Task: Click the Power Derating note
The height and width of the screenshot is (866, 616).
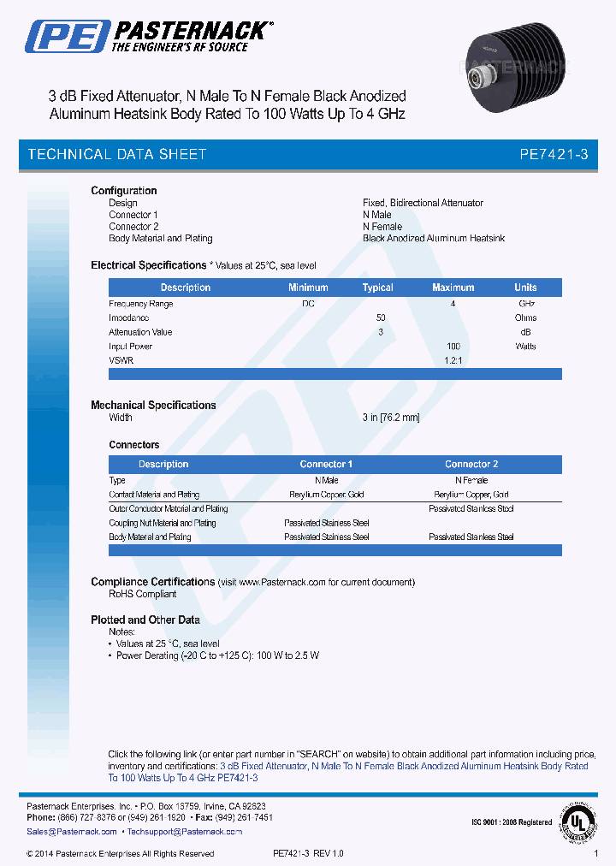Action: coord(217,655)
